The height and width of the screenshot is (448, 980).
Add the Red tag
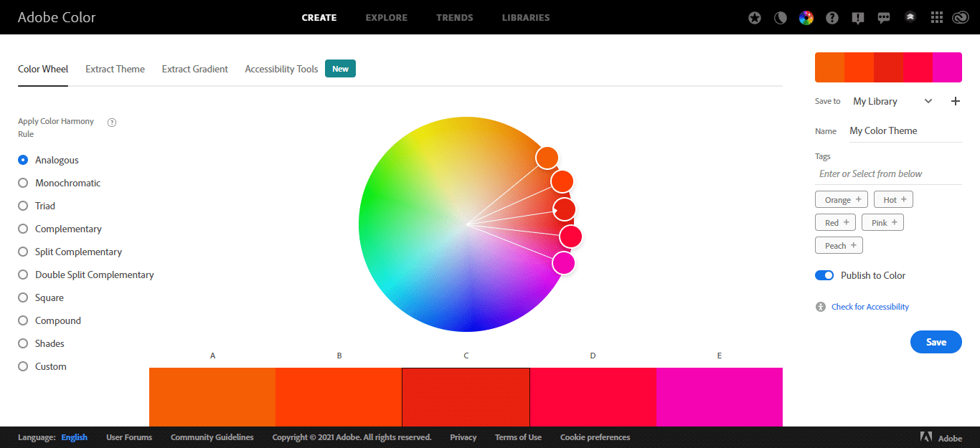tap(835, 222)
